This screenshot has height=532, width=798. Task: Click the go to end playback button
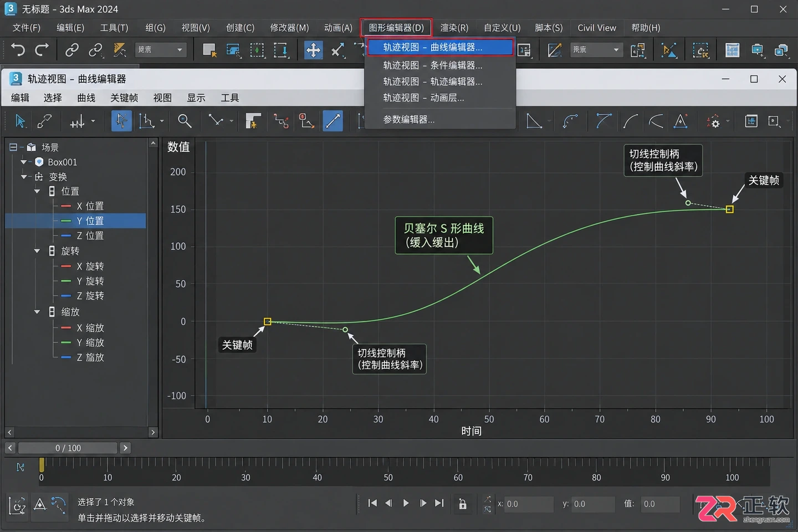[x=439, y=503]
